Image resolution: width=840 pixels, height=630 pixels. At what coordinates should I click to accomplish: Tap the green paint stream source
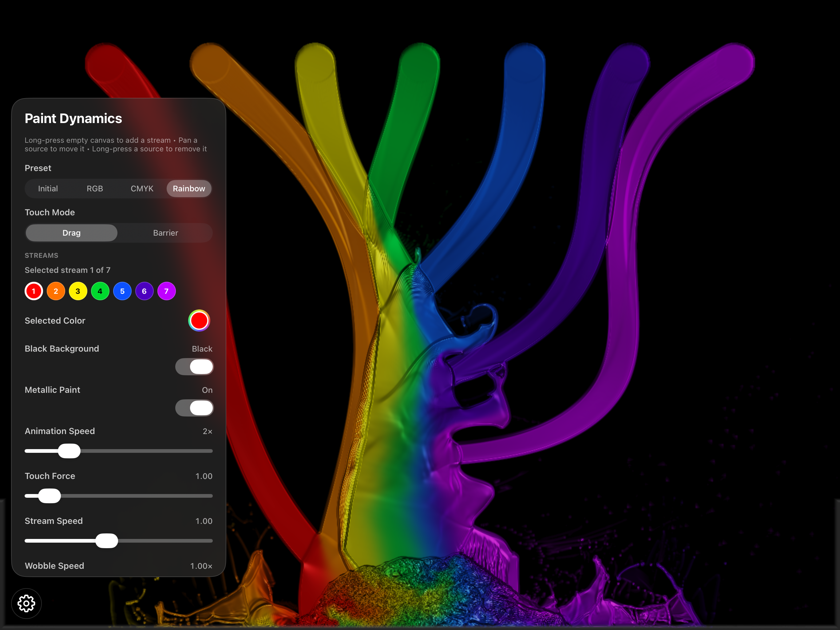pos(420,63)
